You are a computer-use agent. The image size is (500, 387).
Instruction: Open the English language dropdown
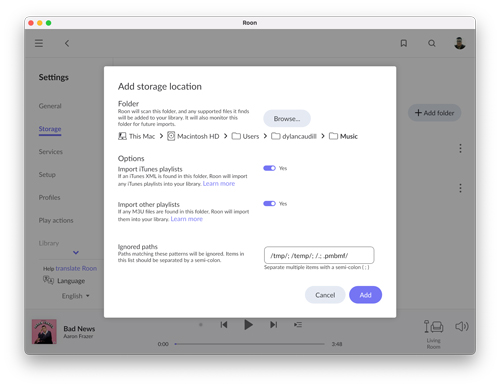pos(76,296)
